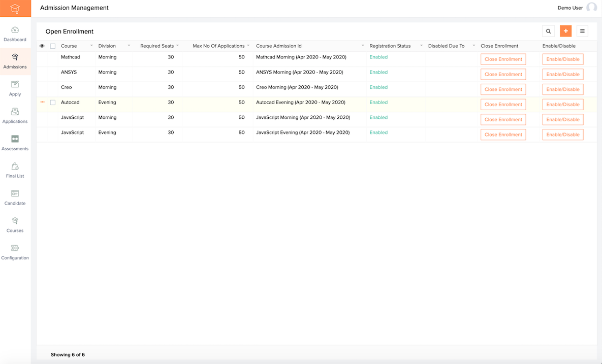Click ANSYS Morning admission id cell
The width and height of the screenshot is (602, 364).
(299, 72)
